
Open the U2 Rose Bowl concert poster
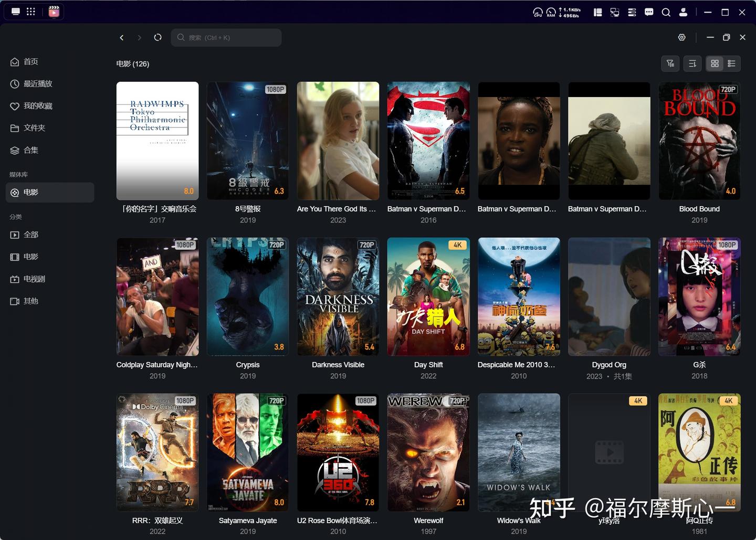[338, 452]
